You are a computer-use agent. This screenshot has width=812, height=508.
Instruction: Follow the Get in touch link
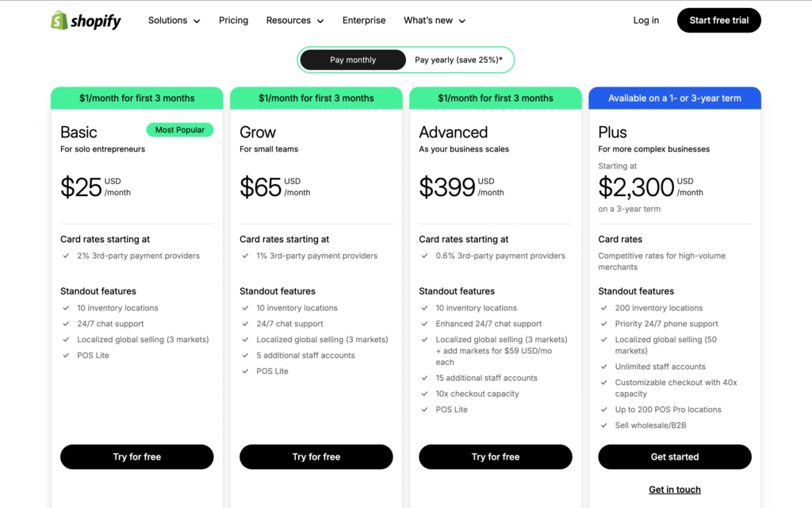(675, 490)
